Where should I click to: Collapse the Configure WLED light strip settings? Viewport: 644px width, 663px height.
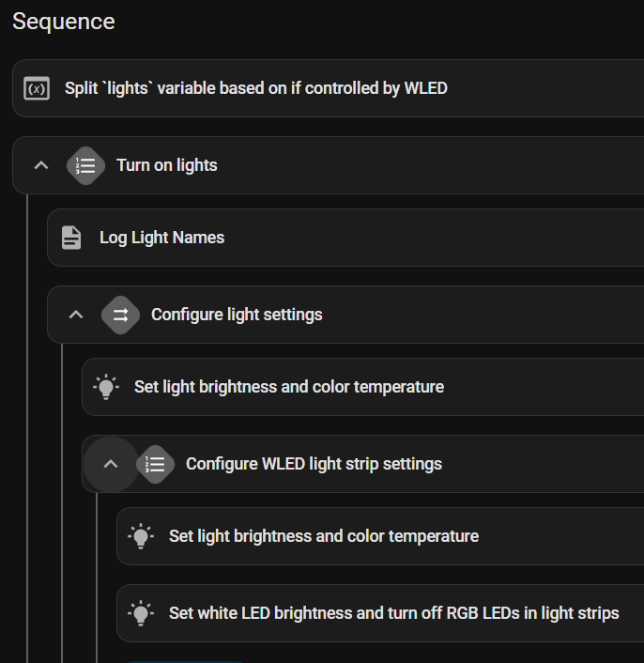pyautogui.click(x=111, y=464)
